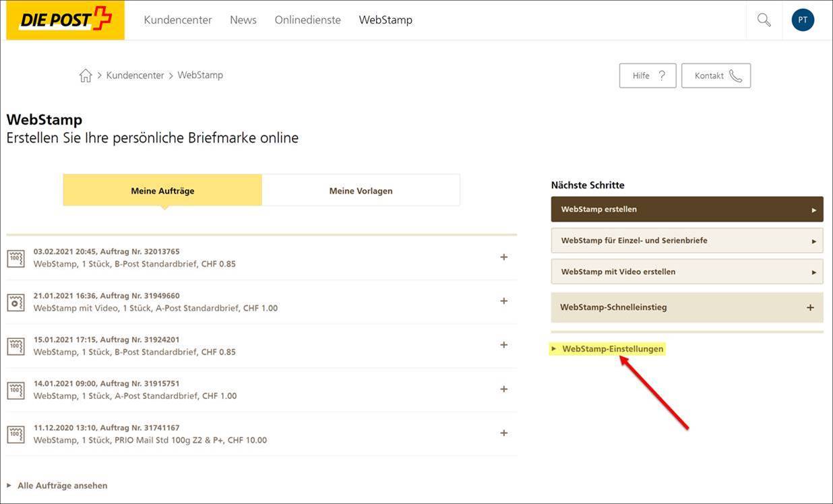Screen dimensions: 833x504
Task: Open the News menu item
Action: (x=243, y=20)
